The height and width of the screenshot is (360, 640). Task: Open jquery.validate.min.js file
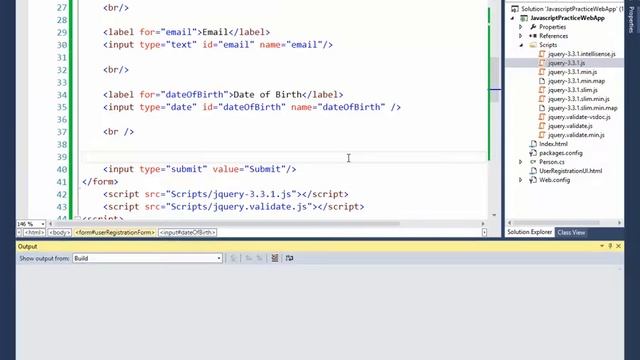(576, 135)
